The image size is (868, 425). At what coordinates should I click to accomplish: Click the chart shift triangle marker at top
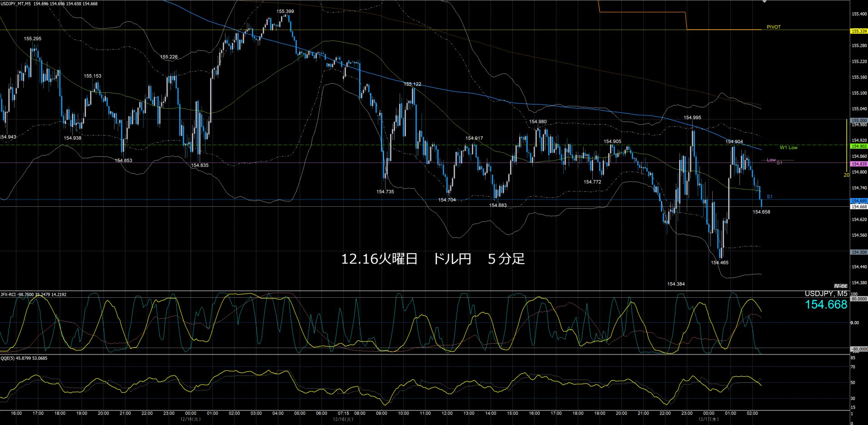click(764, 2)
